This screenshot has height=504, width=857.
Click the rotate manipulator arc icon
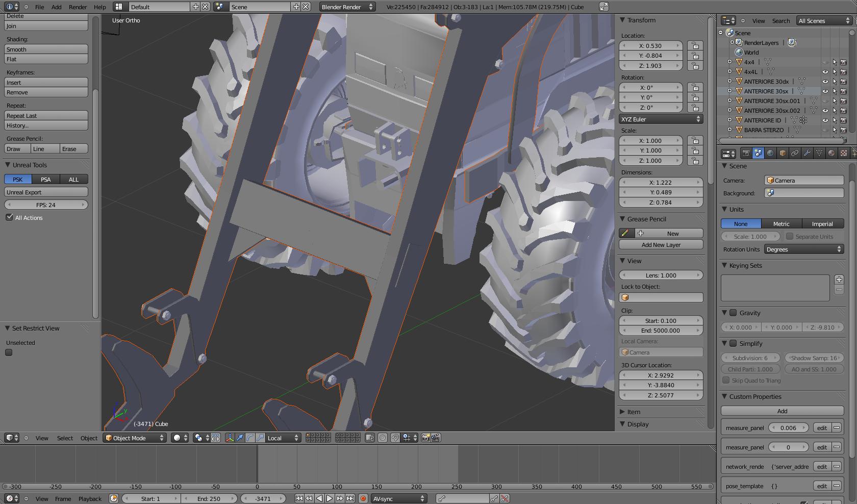pos(250,438)
